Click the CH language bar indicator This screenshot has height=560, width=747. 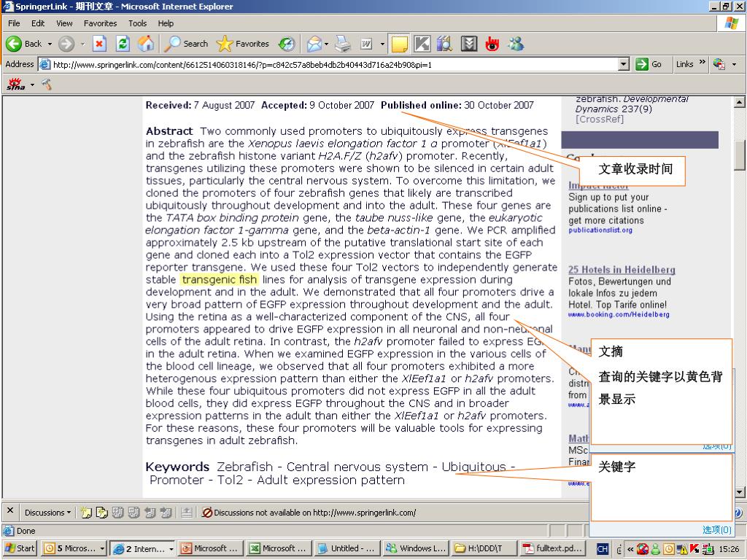click(602, 548)
